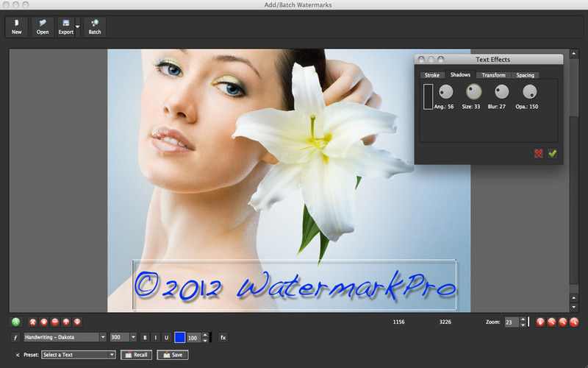The height and width of the screenshot is (368, 588).
Task: Open the Transform tab
Action: coord(493,75)
